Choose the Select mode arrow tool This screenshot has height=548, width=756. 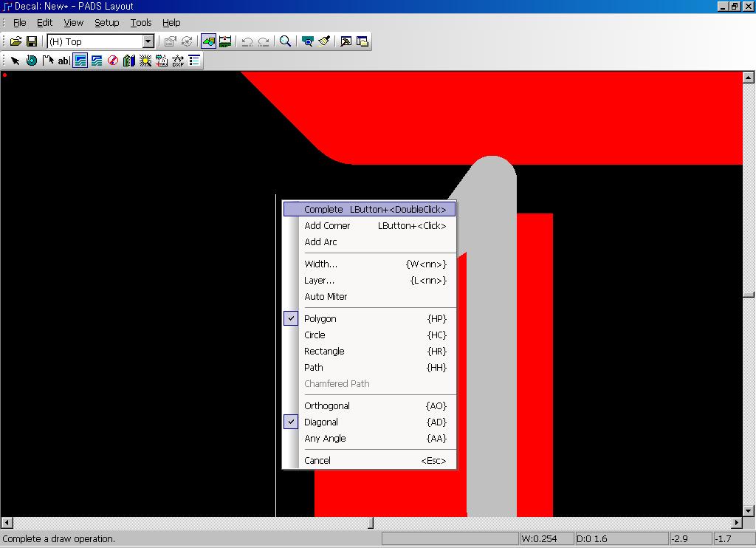16,61
